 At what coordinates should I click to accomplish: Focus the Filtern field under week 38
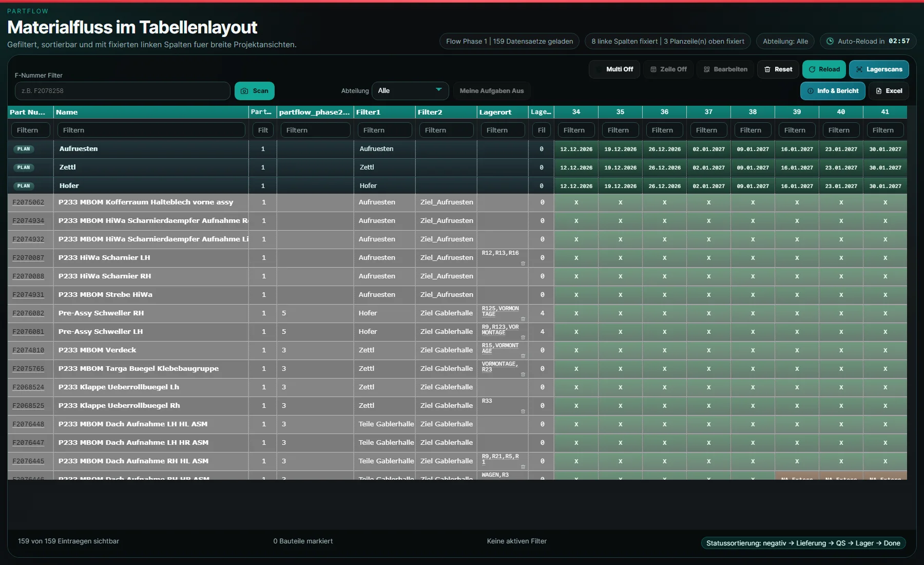point(753,130)
